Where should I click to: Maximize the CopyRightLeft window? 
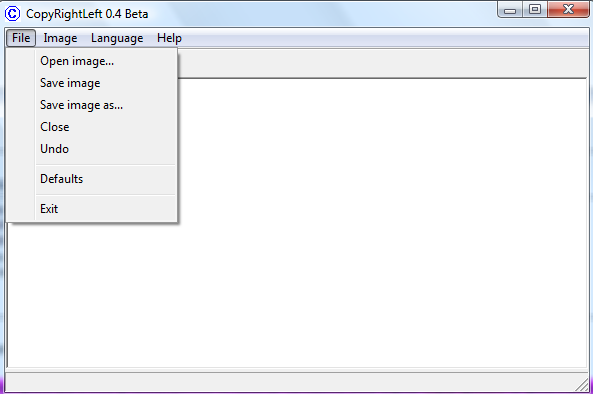(x=535, y=9)
